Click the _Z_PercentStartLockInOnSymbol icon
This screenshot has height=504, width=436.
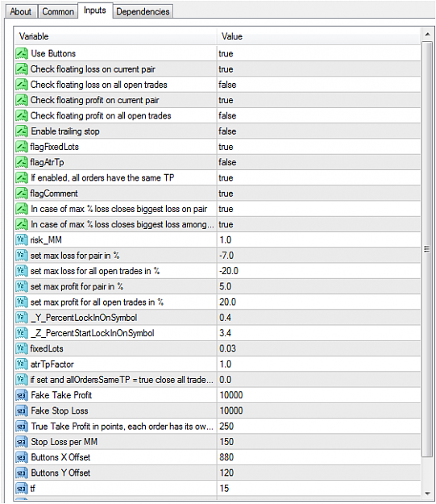[x=22, y=333]
